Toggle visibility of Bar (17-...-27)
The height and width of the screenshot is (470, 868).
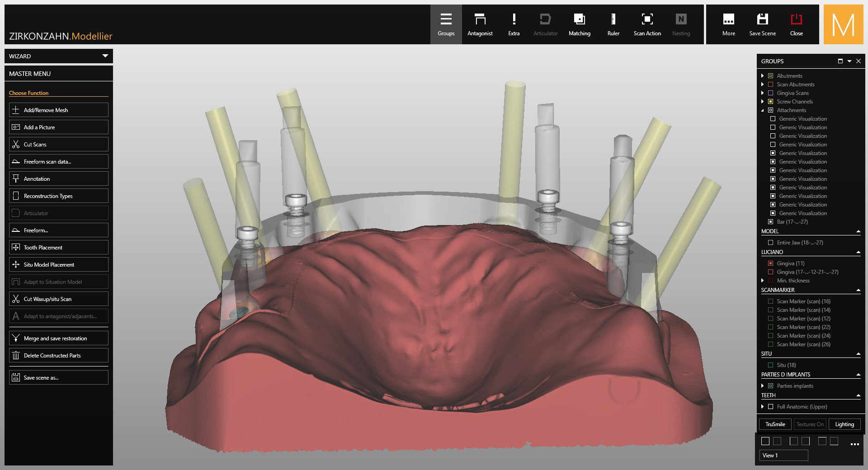[771, 222]
